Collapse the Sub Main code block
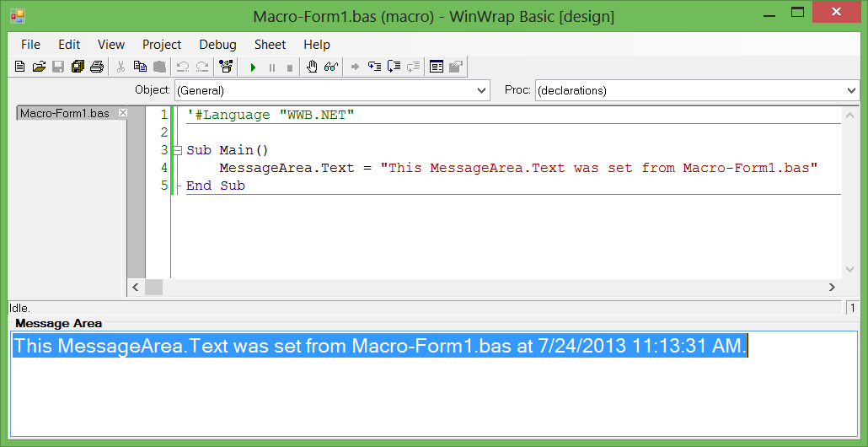 click(x=178, y=150)
